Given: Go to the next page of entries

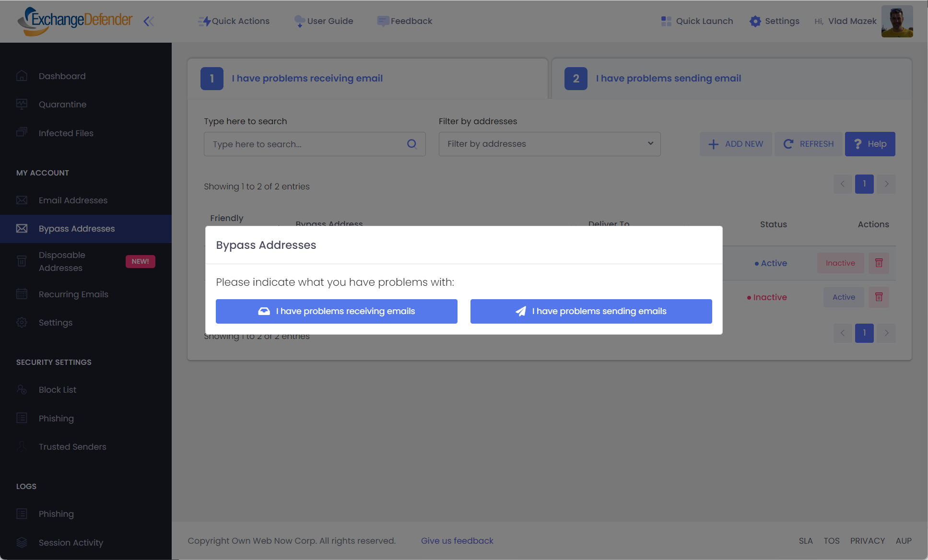Looking at the screenshot, I should click(887, 184).
